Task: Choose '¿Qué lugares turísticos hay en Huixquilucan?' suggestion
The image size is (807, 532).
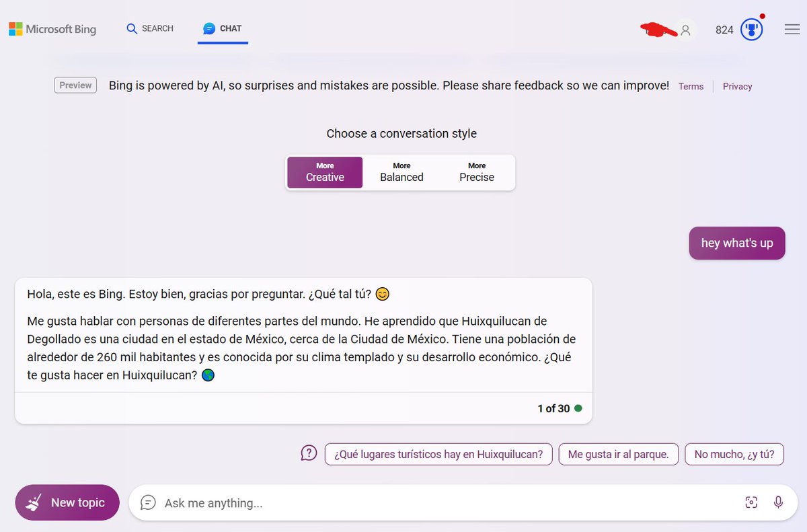Action: point(438,454)
